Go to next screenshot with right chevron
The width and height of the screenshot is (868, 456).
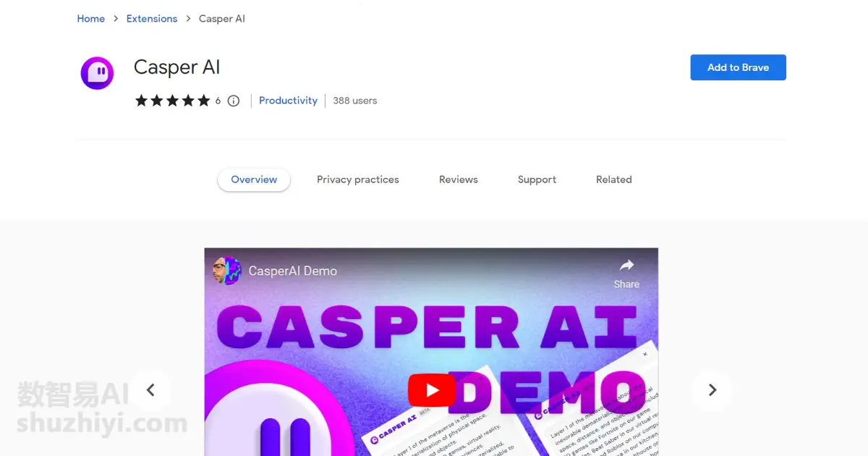coord(712,390)
